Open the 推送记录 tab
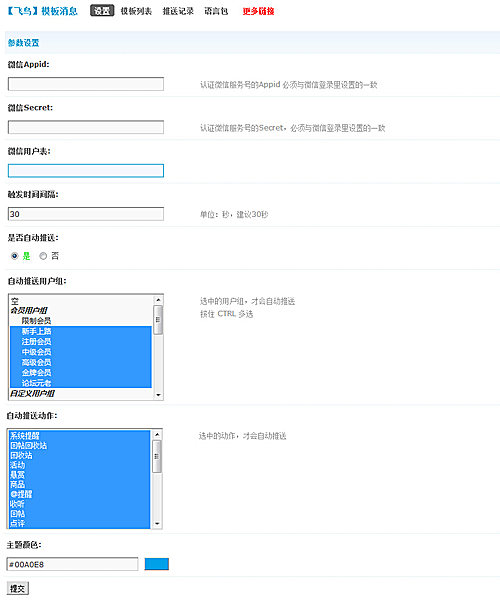500x602 pixels. coord(178,11)
